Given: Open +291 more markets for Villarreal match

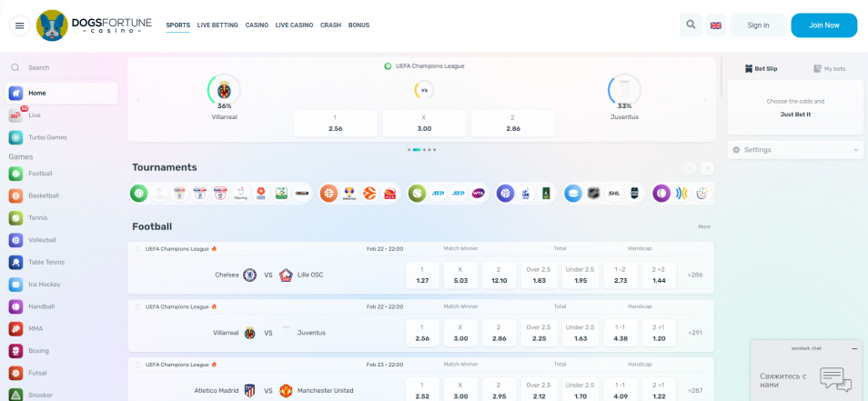Looking at the screenshot, I should pos(695,333).
